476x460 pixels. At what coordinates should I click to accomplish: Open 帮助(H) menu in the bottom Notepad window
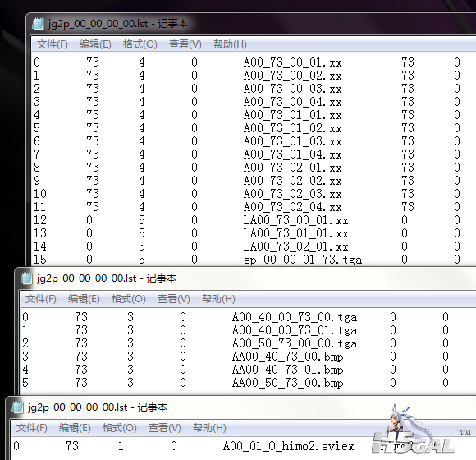point(209,428)
